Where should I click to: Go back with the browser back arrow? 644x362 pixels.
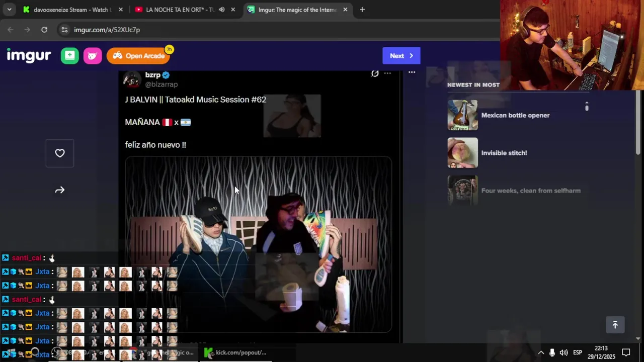click(11, 30)
